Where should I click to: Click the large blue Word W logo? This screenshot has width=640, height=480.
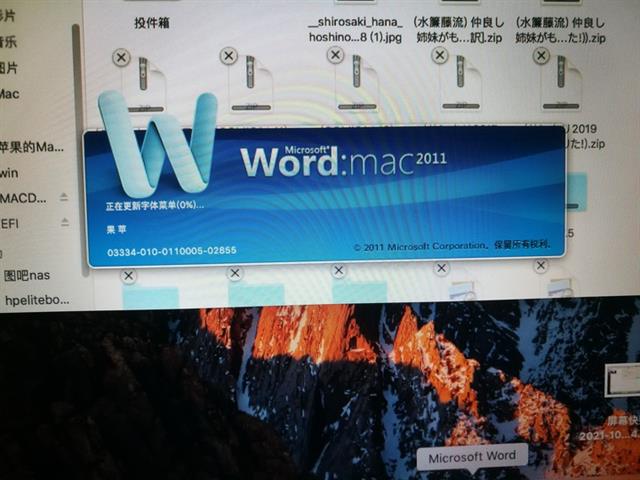(x=158, y=144)
